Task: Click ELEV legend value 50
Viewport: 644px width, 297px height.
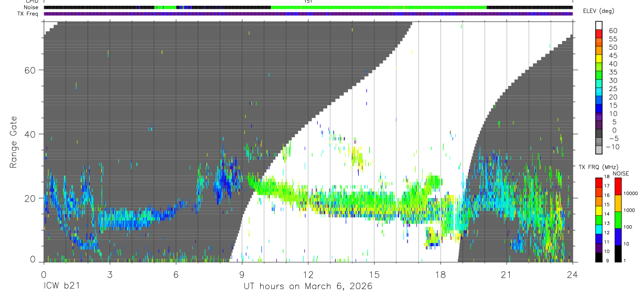Action: tap(614, 47)
